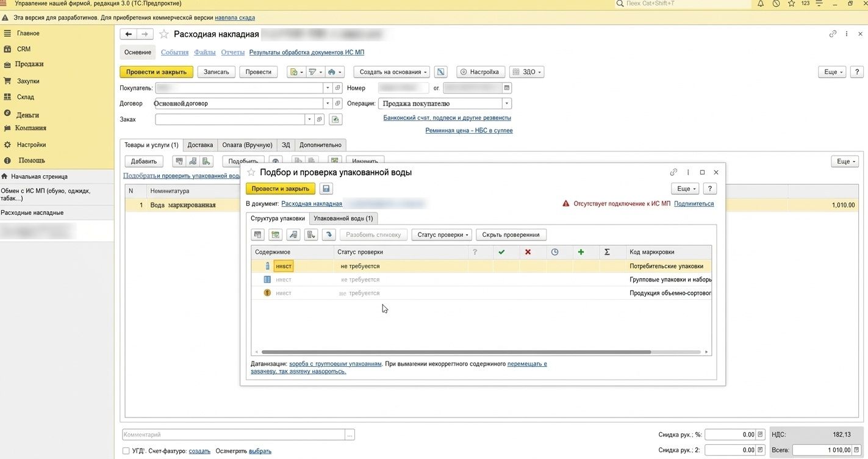Click the green checkmark column header
The height and width of the screenshot is (459, 868).
tap(501, 252)
